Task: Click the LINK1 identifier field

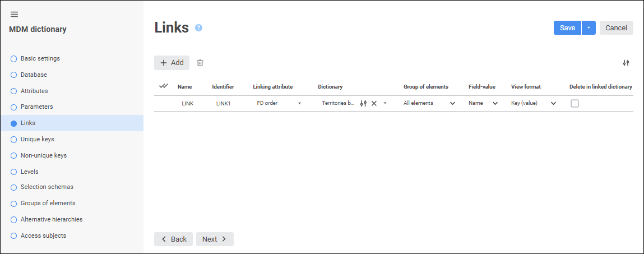Action: [224, 103]
